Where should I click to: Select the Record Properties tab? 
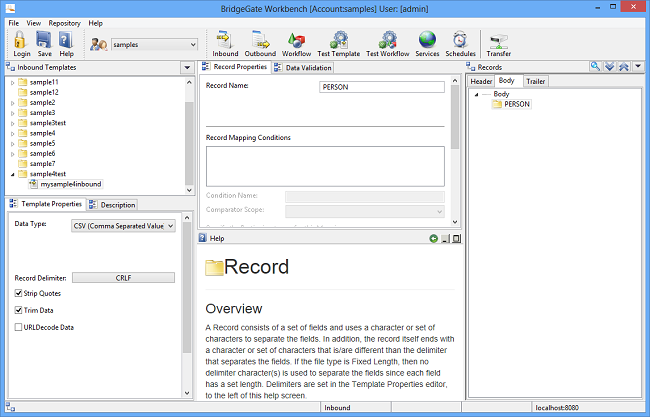[x=235, y=67]
